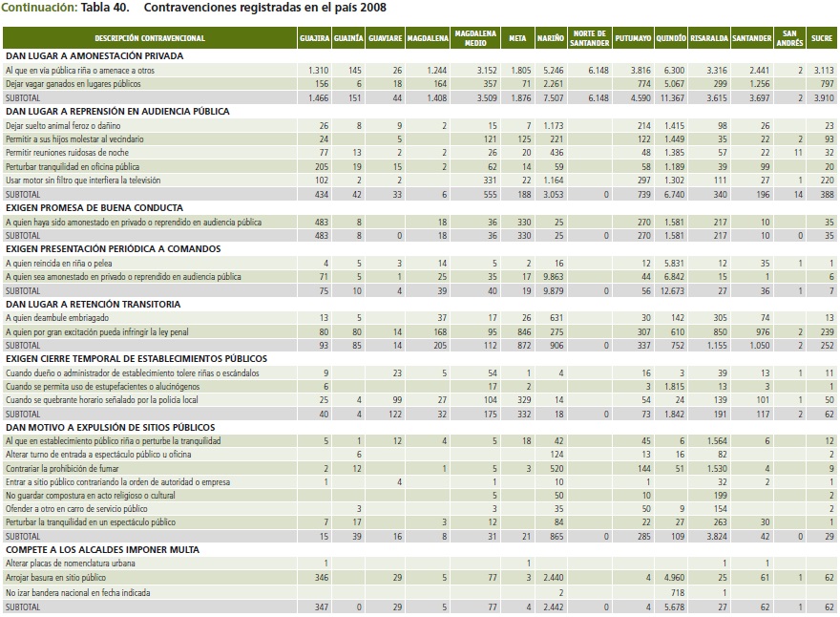Select the 'A quien deambule embriagado' row label
Image resolution: width=840 pixels, height=617 pixels.
pos(58,318)
